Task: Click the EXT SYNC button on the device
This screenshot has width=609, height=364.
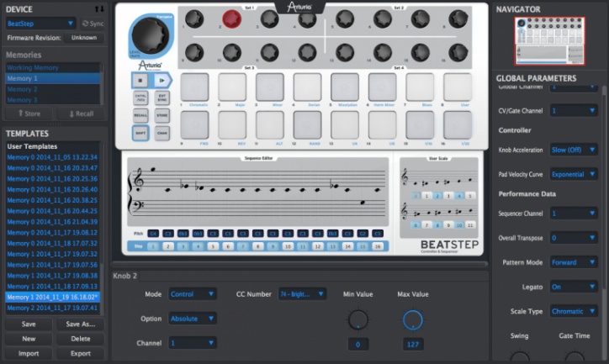Action: [162, 98]
